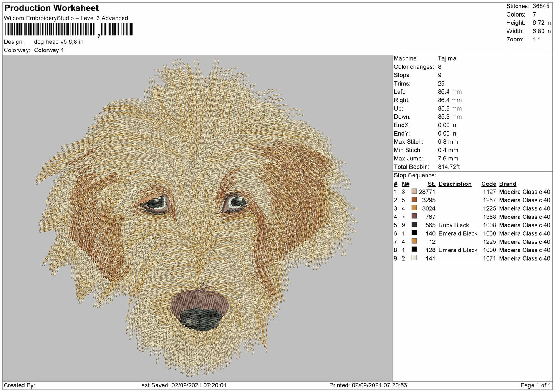Click the Machine value 'Tajima'

[x=447, y=58]
